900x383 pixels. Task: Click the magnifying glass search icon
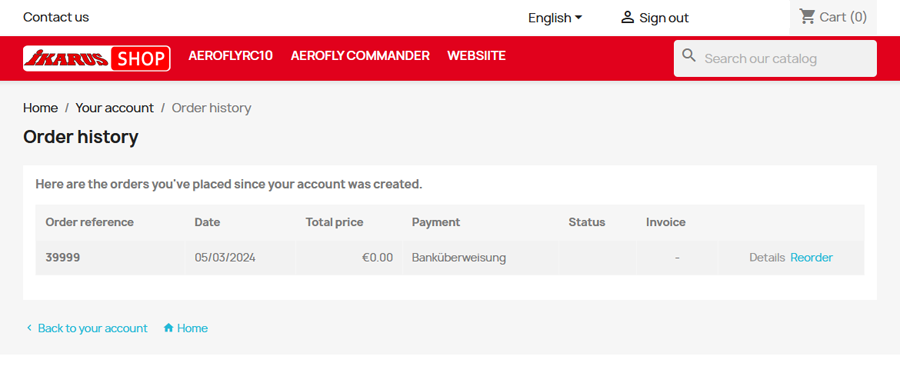coord(688,56)
